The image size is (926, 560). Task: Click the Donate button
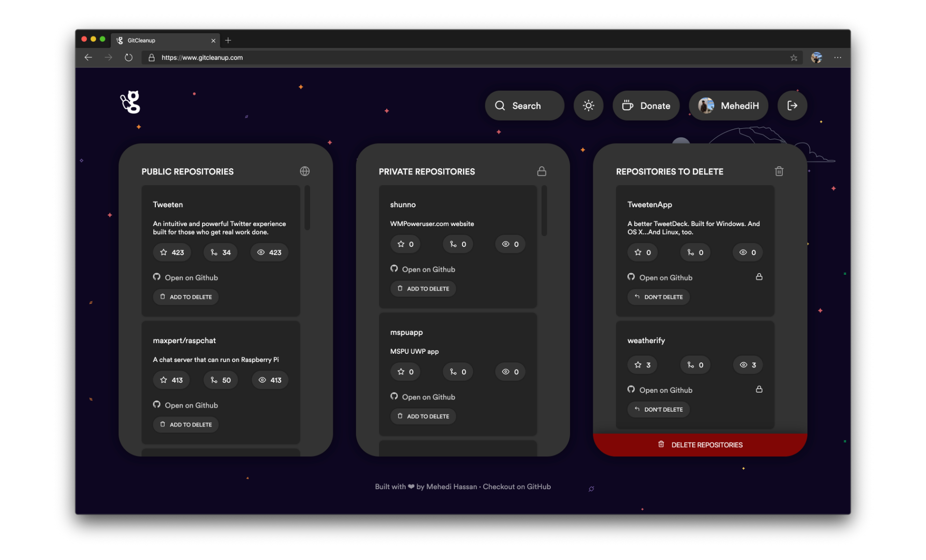tap(646, 106)
